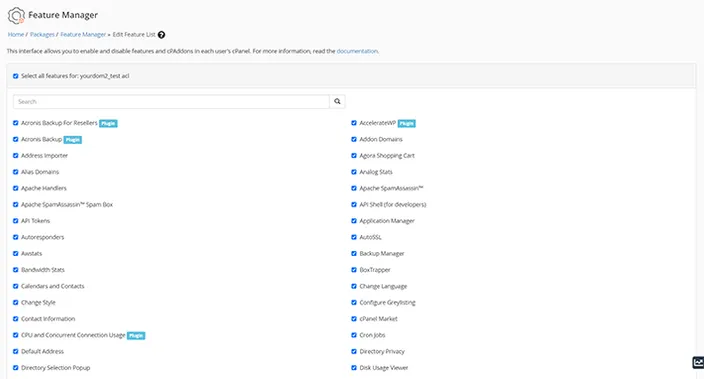This screenshot has height=379, width=704.
Task: Disable the Backup Manager feature
Action: click(x=354, y=253)
